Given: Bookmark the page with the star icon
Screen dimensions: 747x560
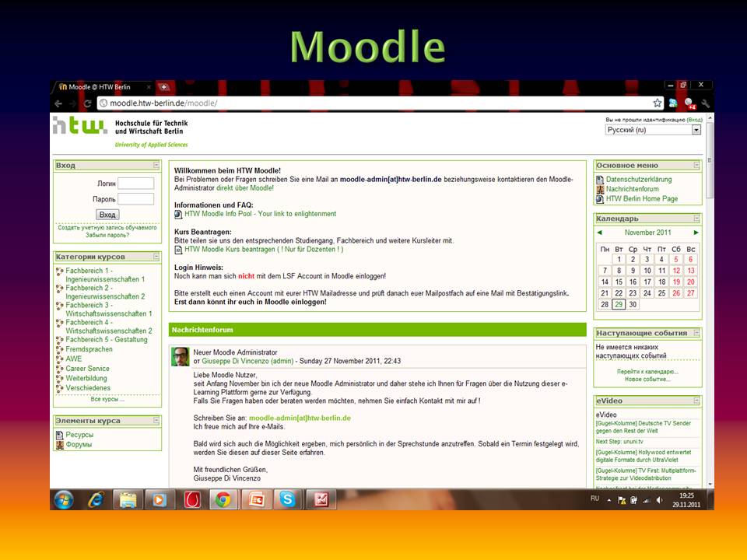Looking at the screenshot, I should click(658, 103).
